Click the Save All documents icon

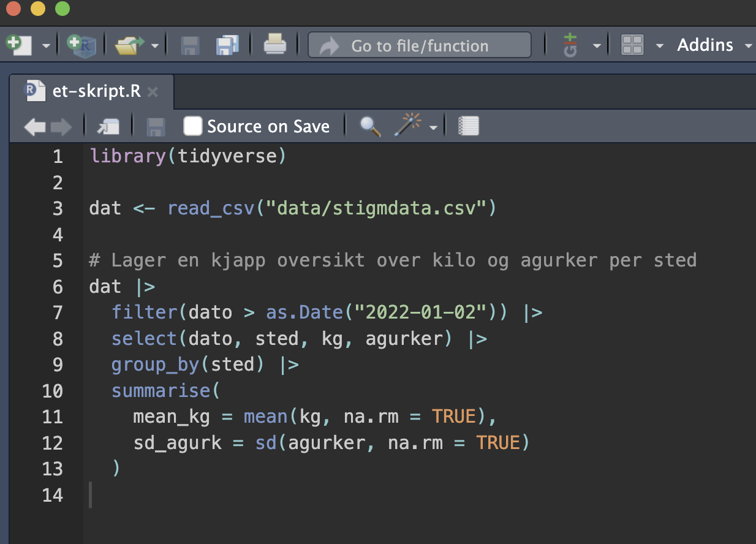pyautogui.click(x=227, y=45)
